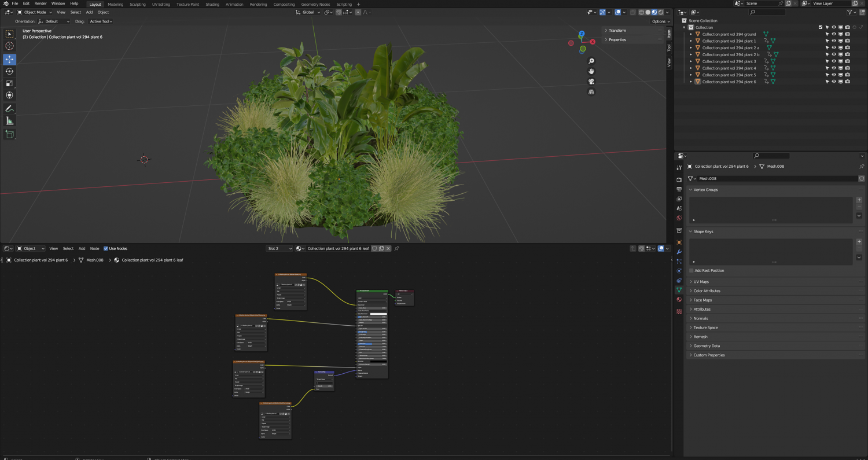The width and height of the screenshot is (868, 460).
Task: Toggle the camera view icon in viewport
Action: tap(591, 82)
